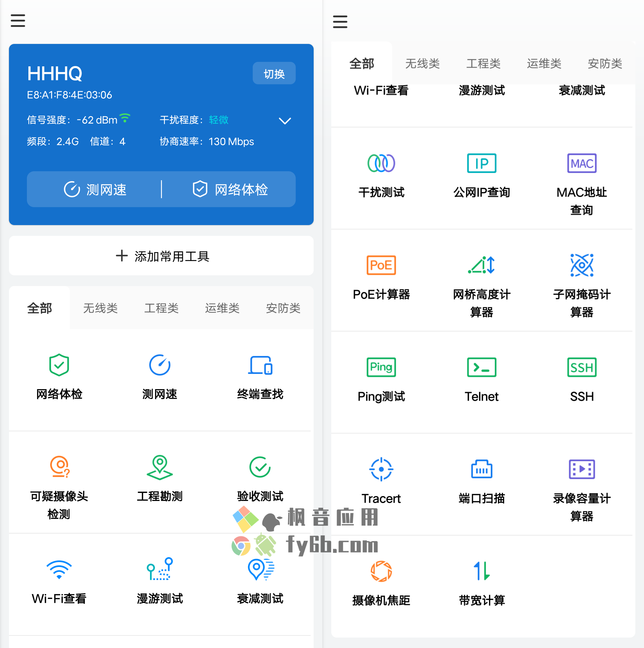The height and width of the screenshot is (648, 644).
Task: Open the 子网掩码计算器 icon
Action: point(582,265)
